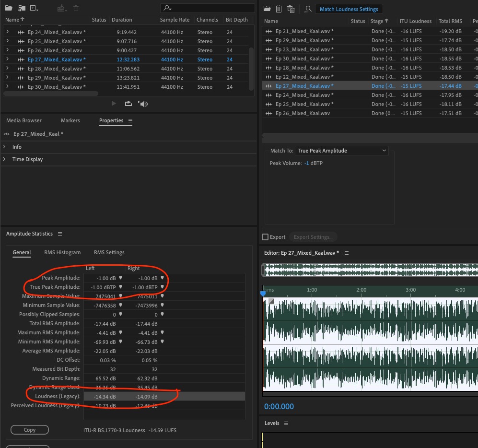Open the Amplitude Statistics panel menu icon
Image resolution: width=478 pixels, height=448 pixels.
(60, 234)
